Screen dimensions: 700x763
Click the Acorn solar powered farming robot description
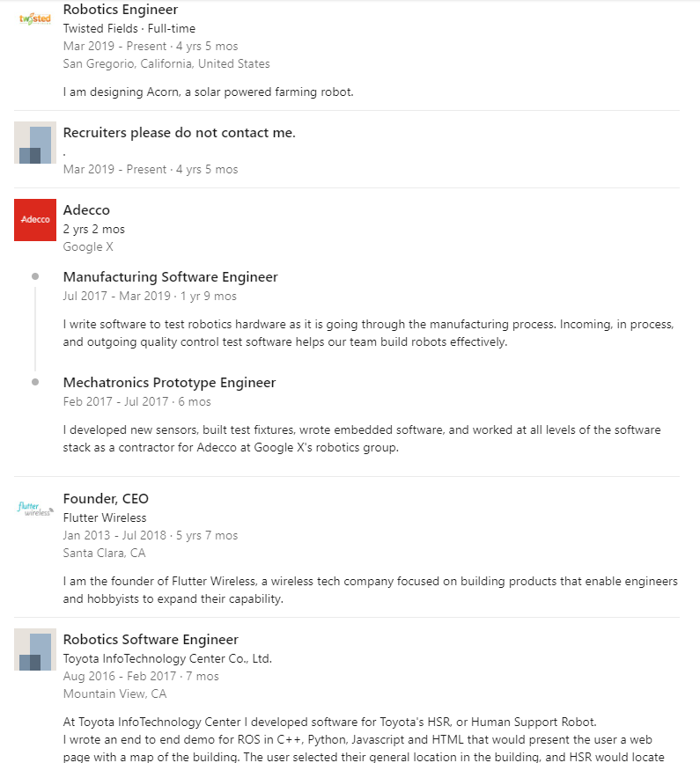pyautogui.click(x=209, y=92)
